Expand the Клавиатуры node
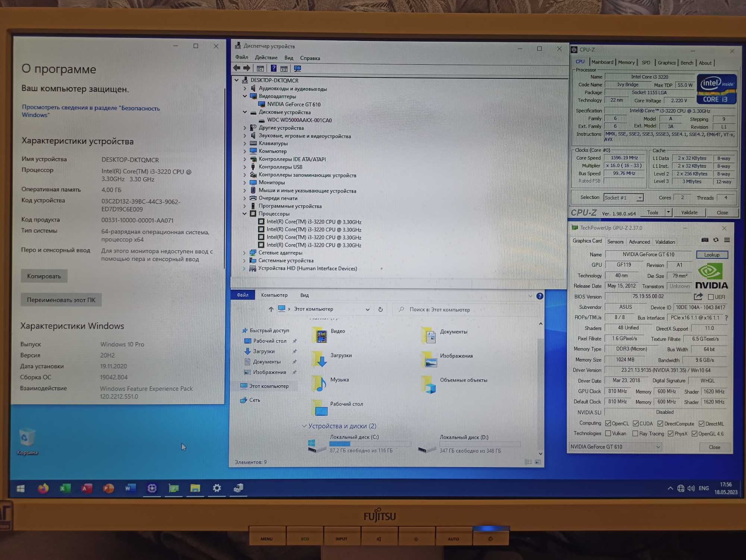This screenshot has width=746, height=560. click(245, 143)
